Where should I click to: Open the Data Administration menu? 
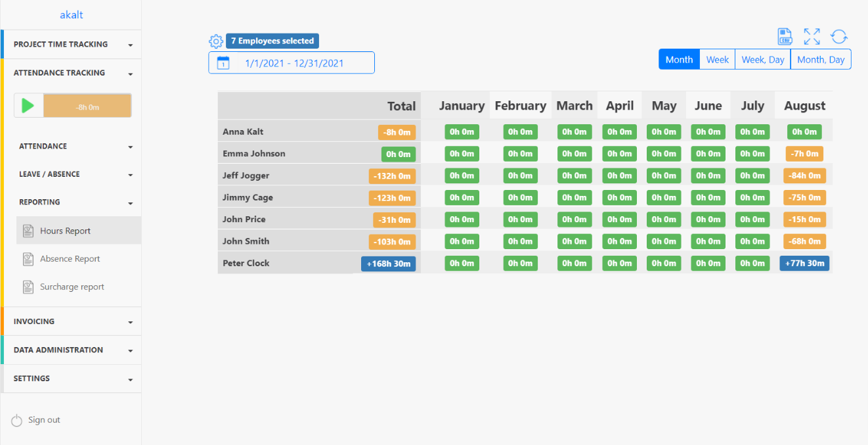(71, 350)
